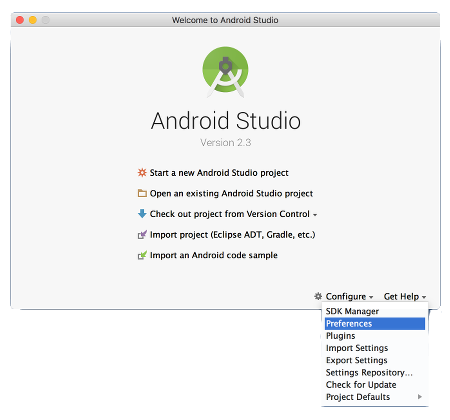The width and height of the screenshot is (450, 420).
Task: Expand the Project Defaults submenu arrow
Action: click(420, 397)
